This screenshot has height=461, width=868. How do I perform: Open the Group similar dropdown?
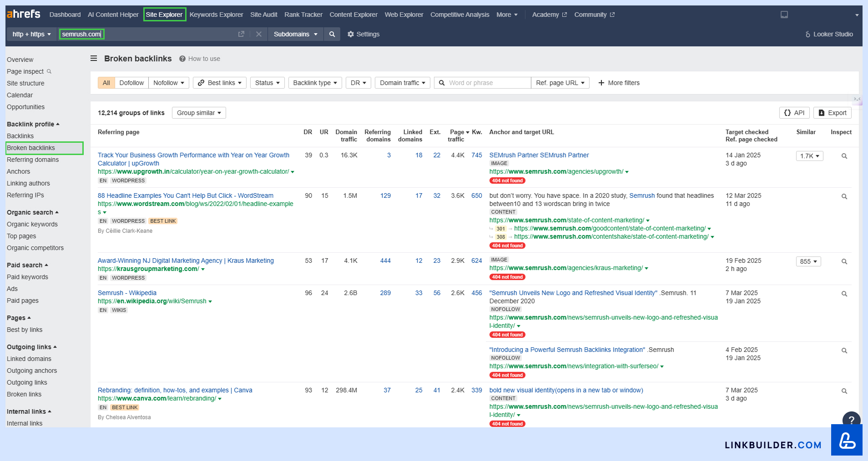199,113
